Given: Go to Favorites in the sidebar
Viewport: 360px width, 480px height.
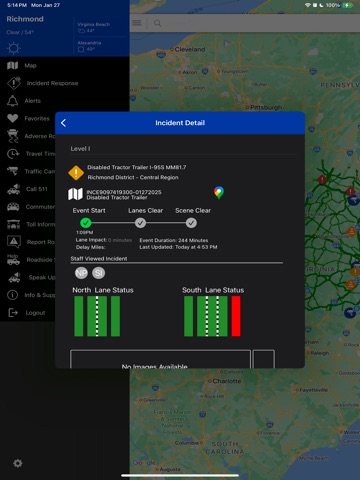Looking at the screenshot, I should click(x=37, y=118).
